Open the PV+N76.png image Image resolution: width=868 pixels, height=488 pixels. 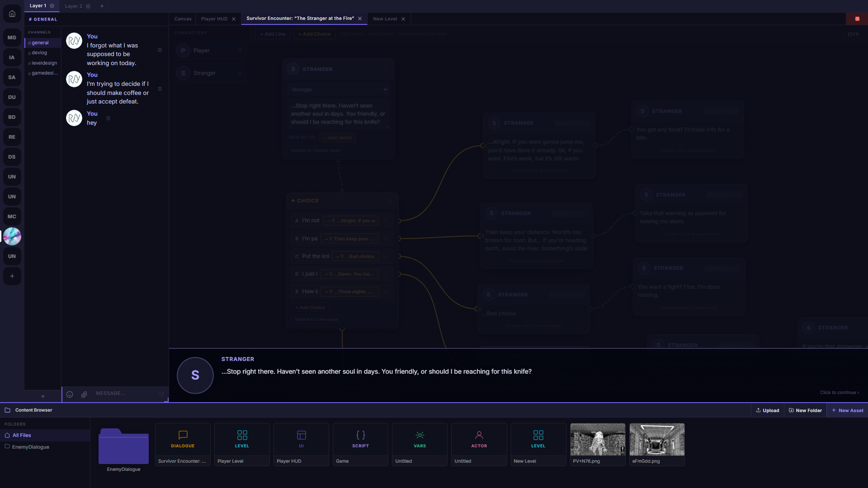pyautogui.click(x=598, y=445)
